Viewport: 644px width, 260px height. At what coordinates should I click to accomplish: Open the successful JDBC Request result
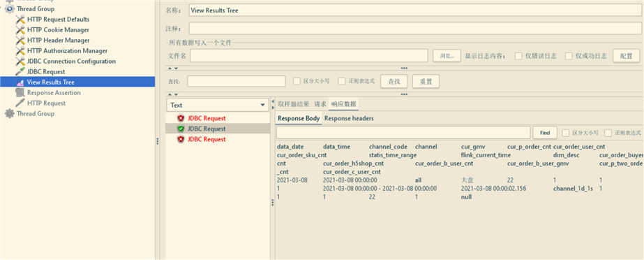pyautogui.click(x=207, y=129)
